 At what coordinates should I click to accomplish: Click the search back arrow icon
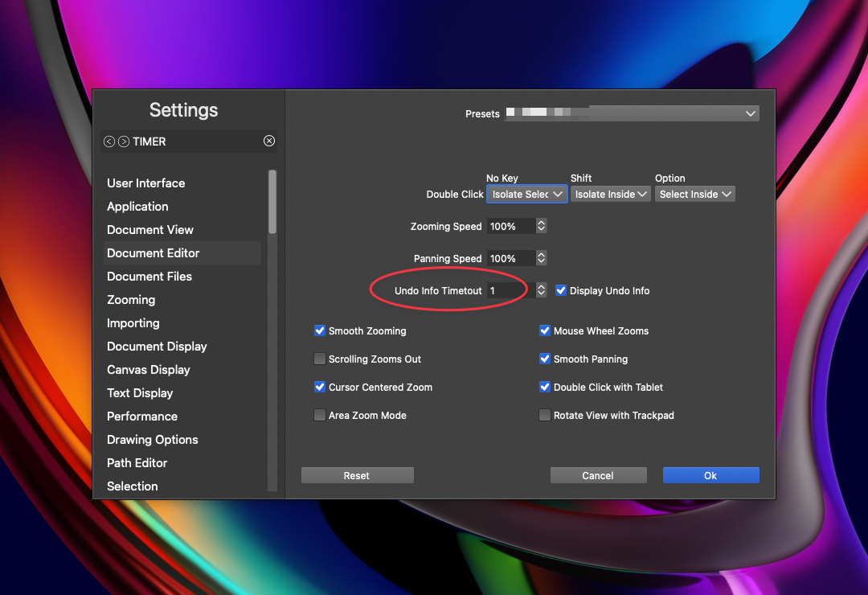(x=109, y=142)
